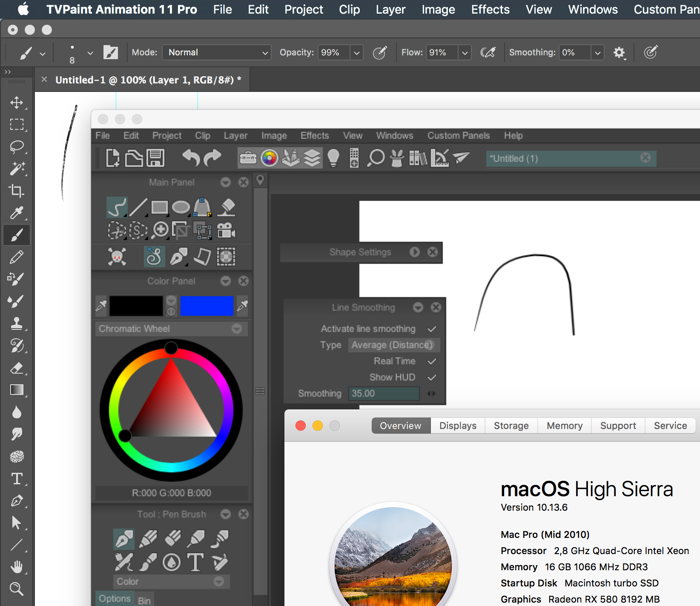Select the Eyedropper tool in Photoshop toolbar

tap(17, 213)
